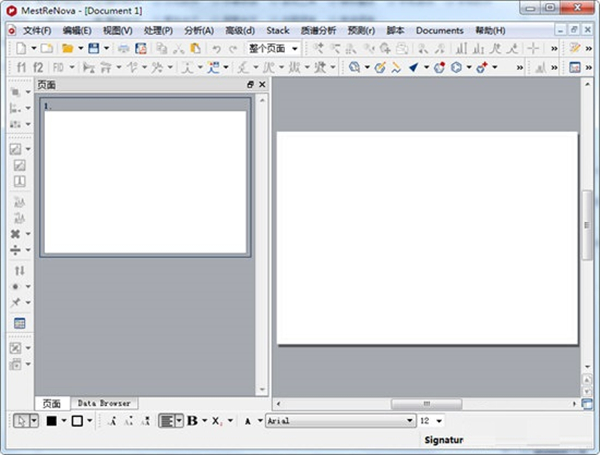Viewport: 600px width, 455px height.
Task: Click the black fill color swatch
Action: click(51, 421)
